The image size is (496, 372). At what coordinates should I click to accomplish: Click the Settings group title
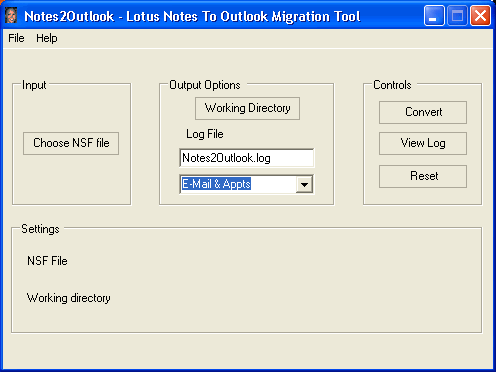click(x=40, y=229)
